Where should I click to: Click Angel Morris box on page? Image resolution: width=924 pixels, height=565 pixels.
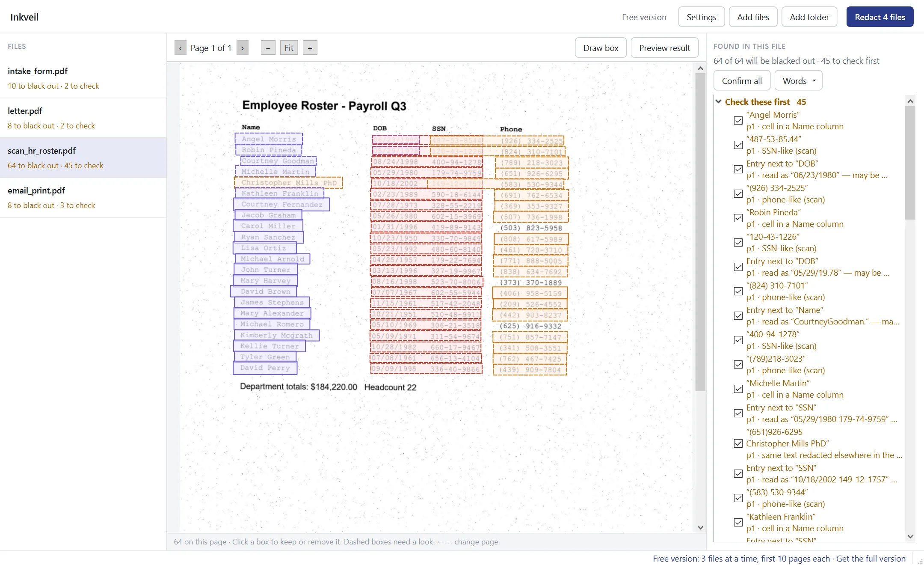coord(269,139)
